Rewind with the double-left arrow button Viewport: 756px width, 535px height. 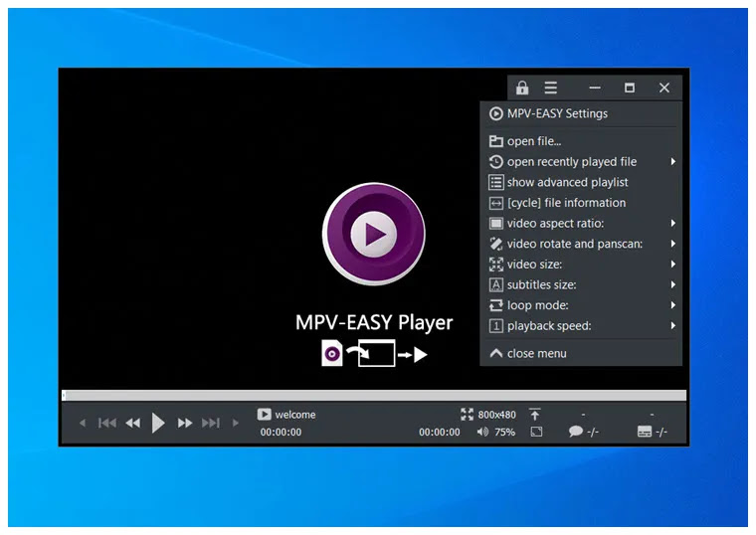[132, 424]
